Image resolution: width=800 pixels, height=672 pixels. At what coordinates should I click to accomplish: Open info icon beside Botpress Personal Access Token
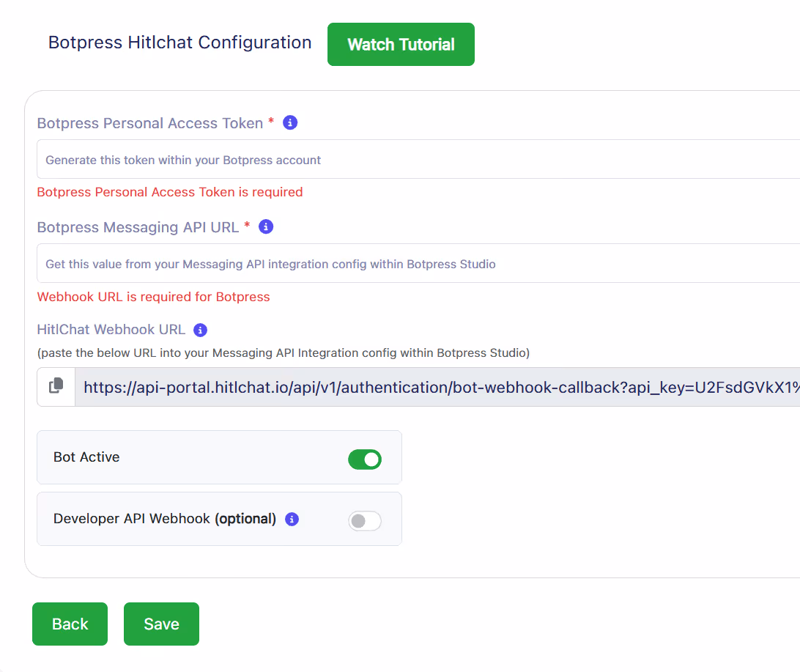[290, 123]
